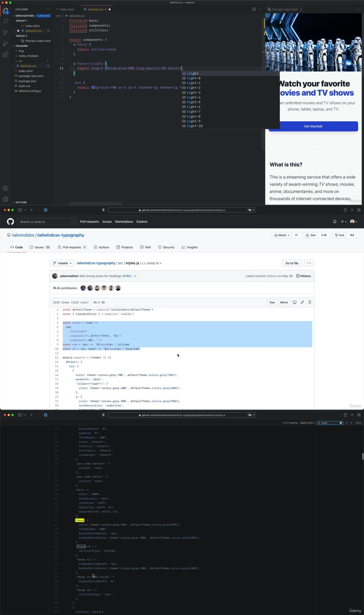Image resolution: width=364 pixels, height=615 pixels.
Task: Click the delete file trash icon
Action: pos(310,302)
